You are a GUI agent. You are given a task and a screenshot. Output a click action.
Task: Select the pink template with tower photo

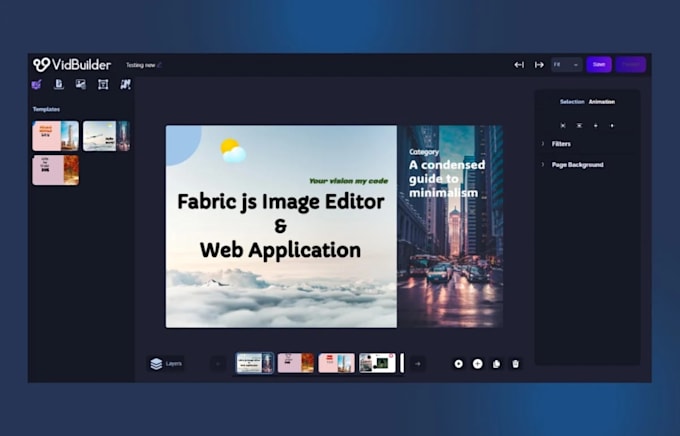[56, 136]
